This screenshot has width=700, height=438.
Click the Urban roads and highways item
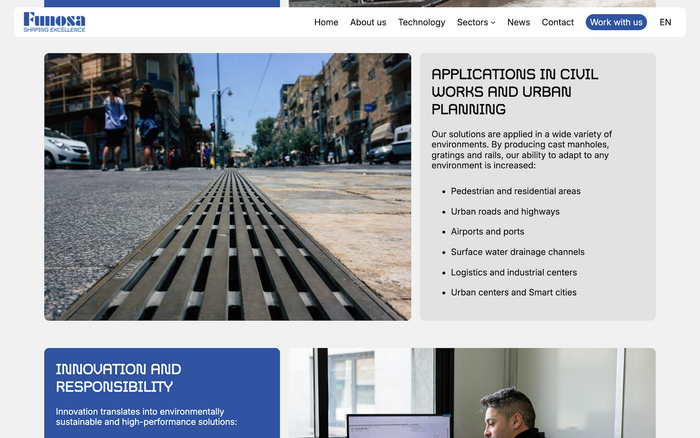pyautogui.click(x=505, y=212)
